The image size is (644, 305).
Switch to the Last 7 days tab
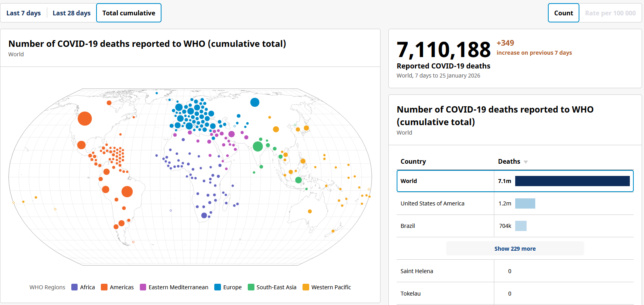tap(24, 13)
